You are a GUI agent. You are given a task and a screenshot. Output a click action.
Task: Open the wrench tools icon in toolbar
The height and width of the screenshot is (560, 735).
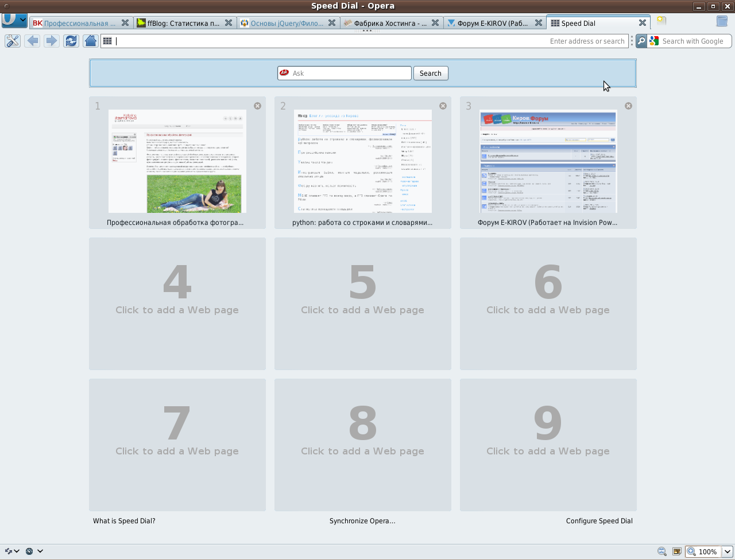[13, 41]
